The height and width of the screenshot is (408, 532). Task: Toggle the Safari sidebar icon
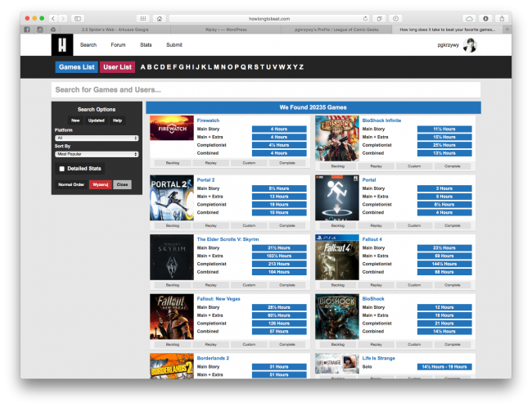[78, 18]
